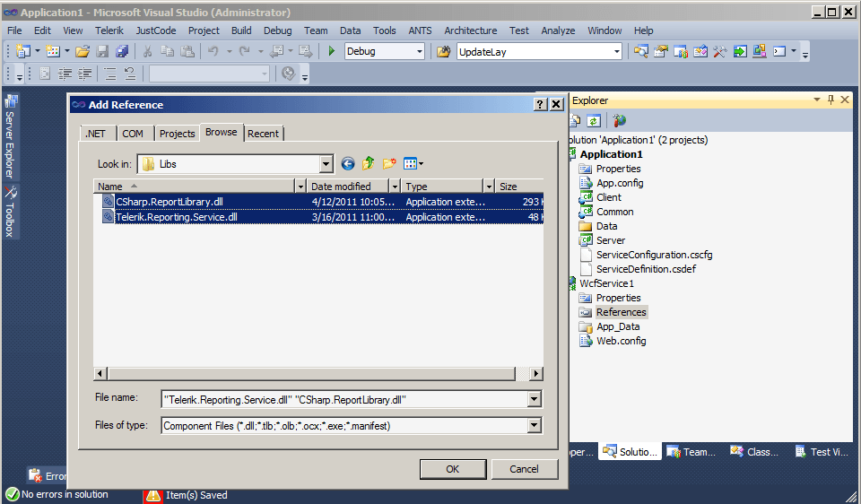861x504 pixels.
Task: Switch to the Projects tab
Action: point(177,134)
